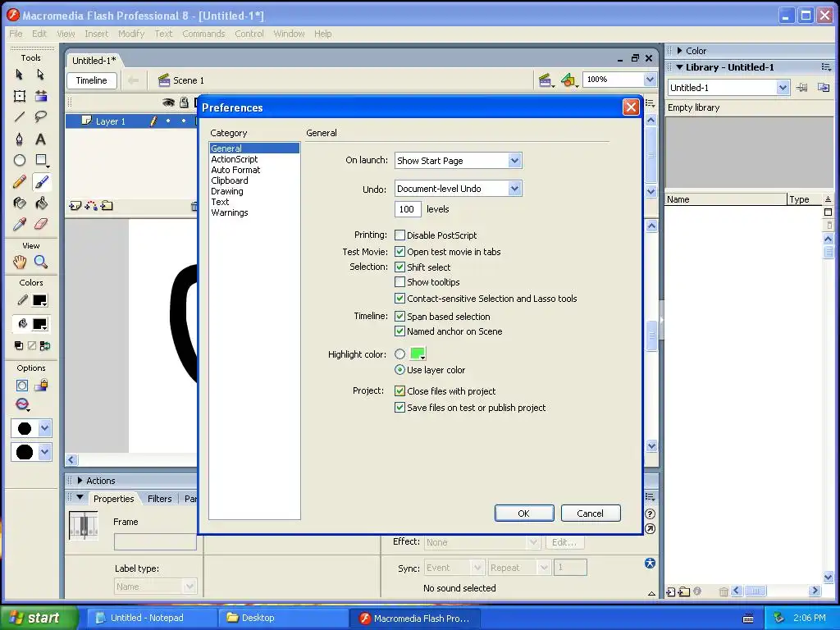This screenshot has height=630, width=840.
Task: Click the Insert Layer icon in timeline
Action: pos(75,206)
